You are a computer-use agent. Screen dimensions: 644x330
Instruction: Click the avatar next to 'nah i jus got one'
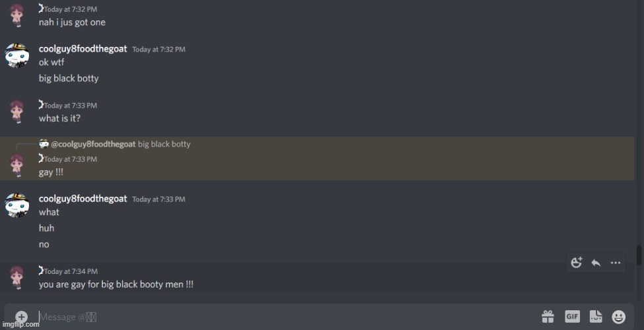17,15
